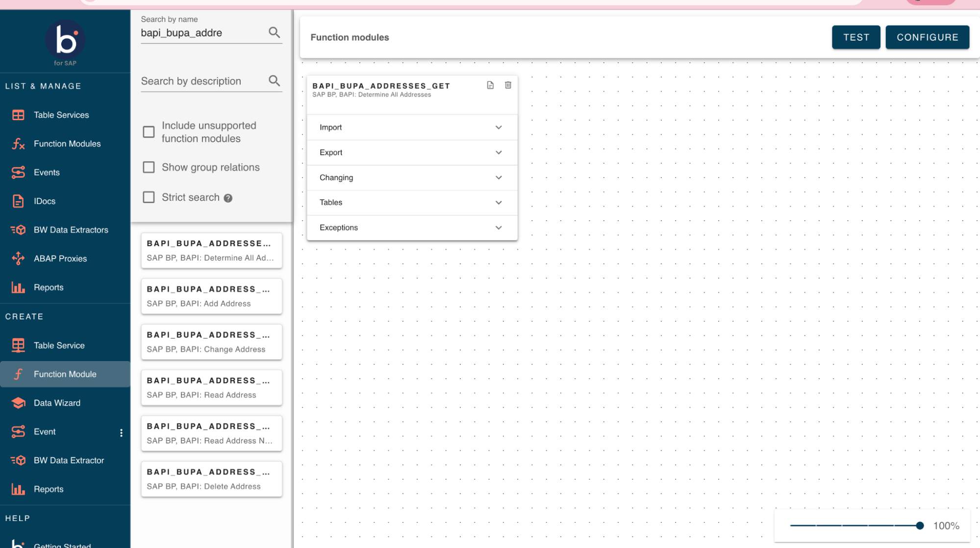The image size is (980, 548).
Task: Open Events list icon
Action: coord(18,172)
